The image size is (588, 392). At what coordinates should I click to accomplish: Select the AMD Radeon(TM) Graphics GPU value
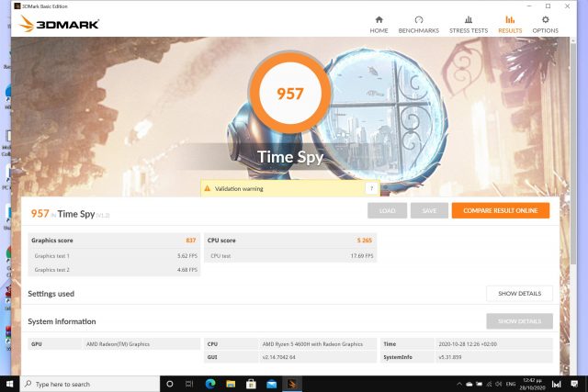click(118, 344)
